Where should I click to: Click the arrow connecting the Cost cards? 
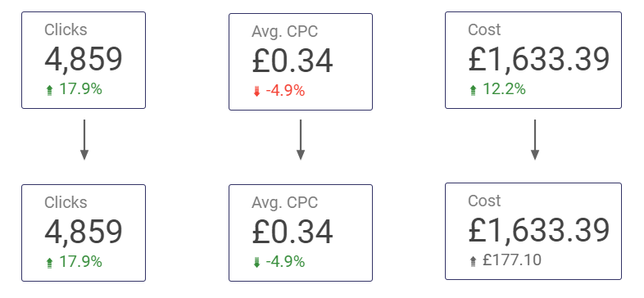point(535,139)
